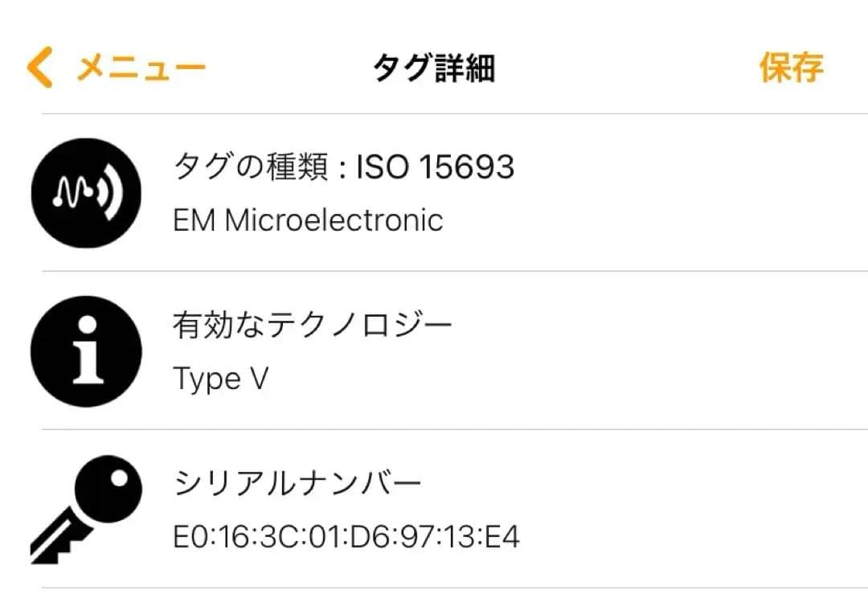The width and height of the screenshot is (868, 611).
Task: Select the serial number E0:16:3C:01:D6:97:13:E4
Action: pyautogui.click(x=346, y=536)
